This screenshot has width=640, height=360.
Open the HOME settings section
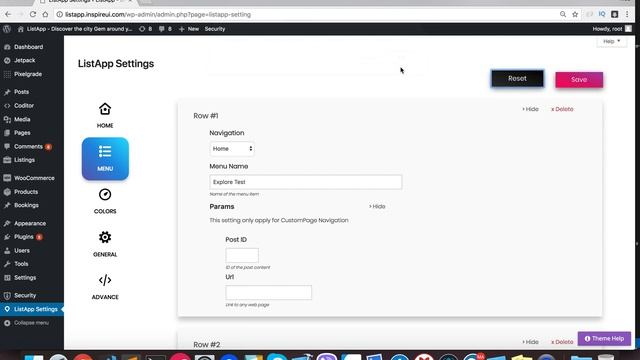105,115
